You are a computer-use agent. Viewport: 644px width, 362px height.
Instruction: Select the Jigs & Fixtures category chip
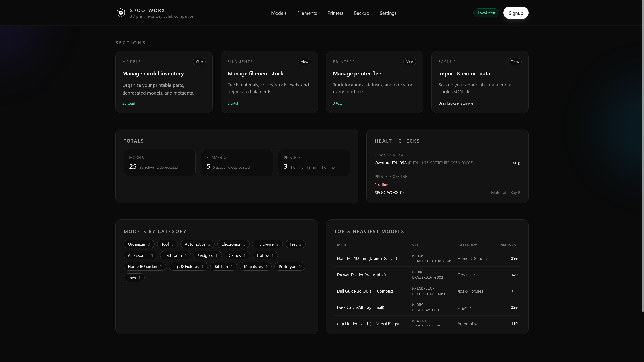[x=188, y=267]
